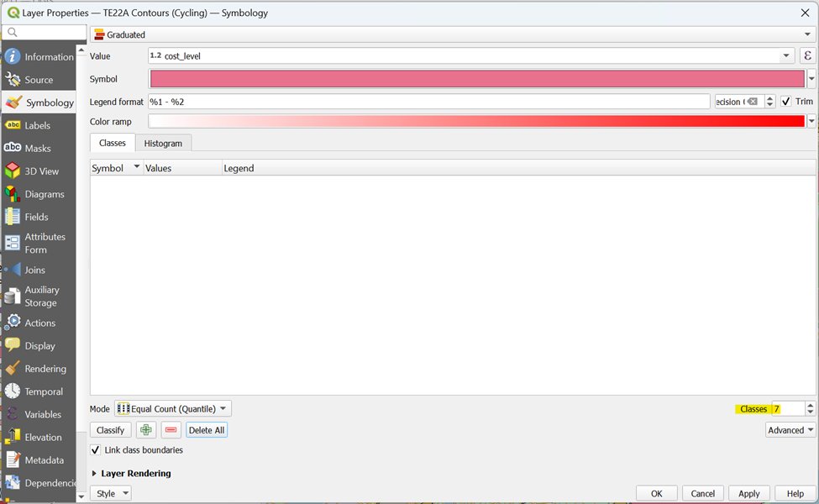The height and width of the screenshot is (504, 819).
Task: Open the Advanced dropdown menu
Action: click(x=790, y=430)
